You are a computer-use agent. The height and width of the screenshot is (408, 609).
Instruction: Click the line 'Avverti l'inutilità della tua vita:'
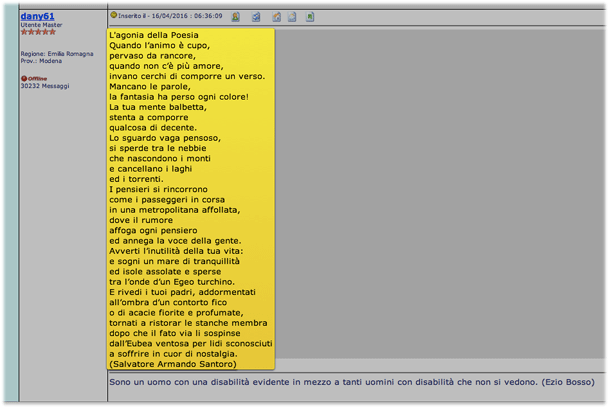pos(176,251)
